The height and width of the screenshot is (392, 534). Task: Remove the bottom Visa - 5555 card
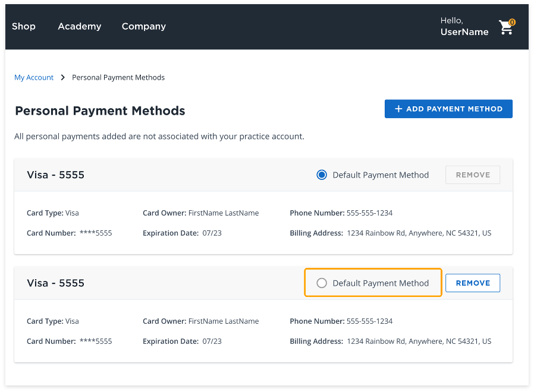click(x=473, y=283)
